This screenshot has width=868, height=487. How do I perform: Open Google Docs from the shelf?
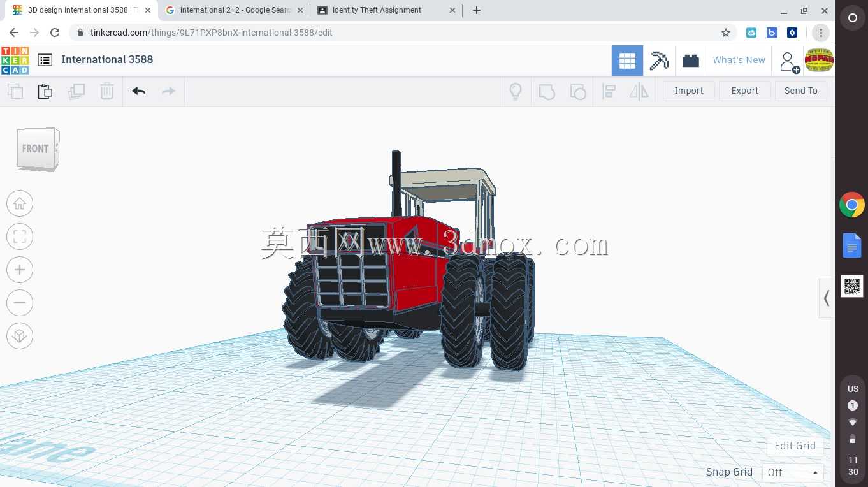click(852, 245)
